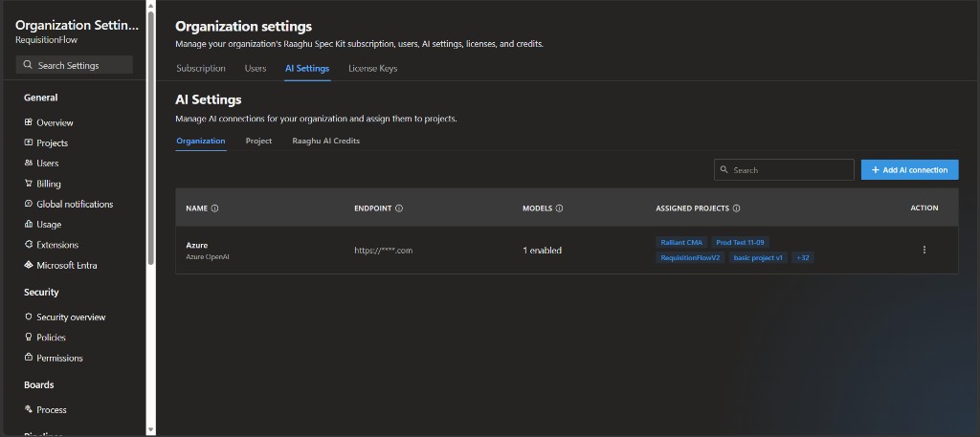Click the Process icon under Boards
The width and height of the screenshot is (980, 437).
[x=28, y=409]
